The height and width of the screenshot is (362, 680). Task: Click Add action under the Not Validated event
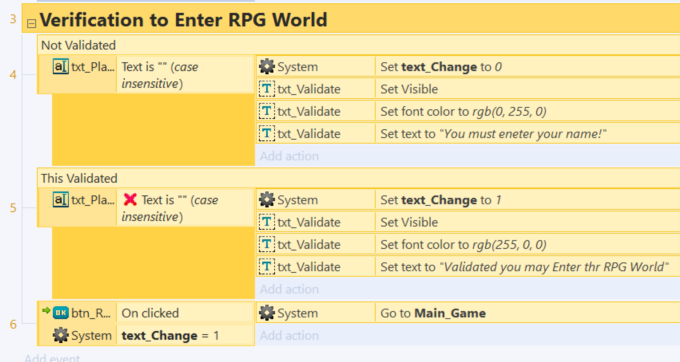(x=289, y=156)
